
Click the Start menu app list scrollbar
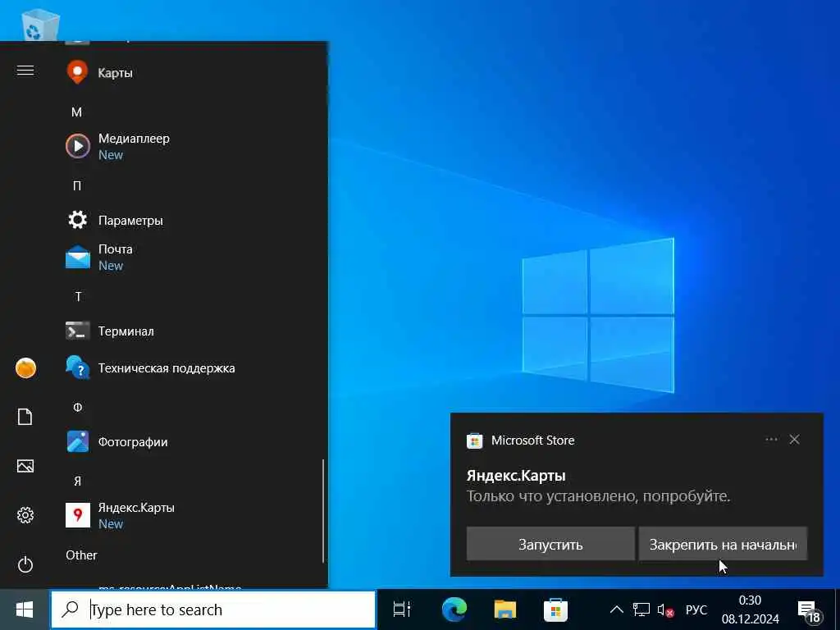(x=323, y=510)
